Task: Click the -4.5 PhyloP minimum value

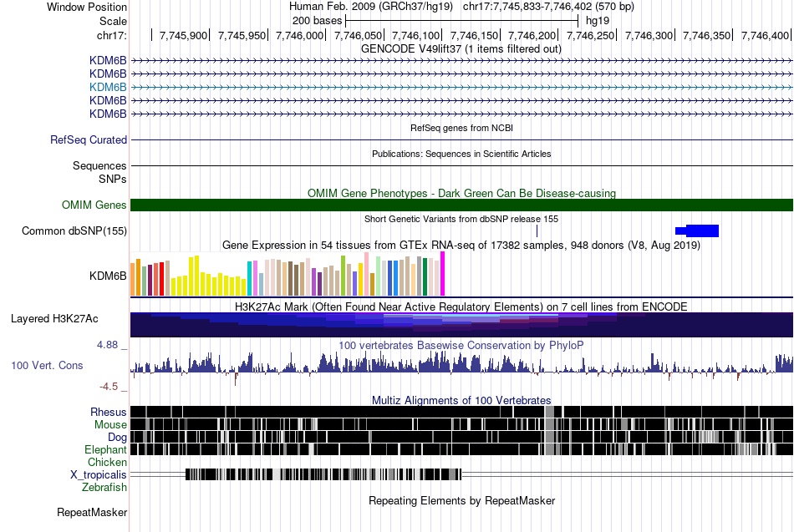Action: point(109,387)
